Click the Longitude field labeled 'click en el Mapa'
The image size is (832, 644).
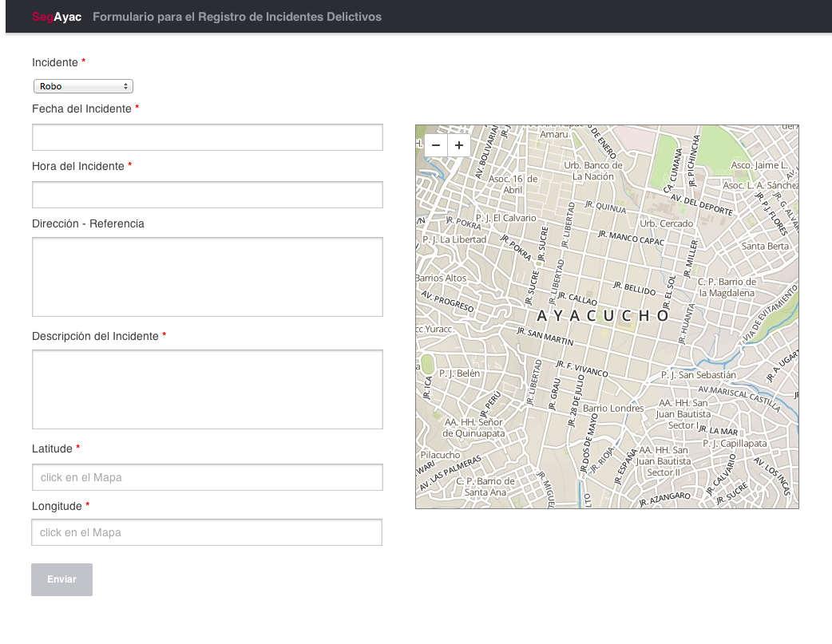pos(207,531)
